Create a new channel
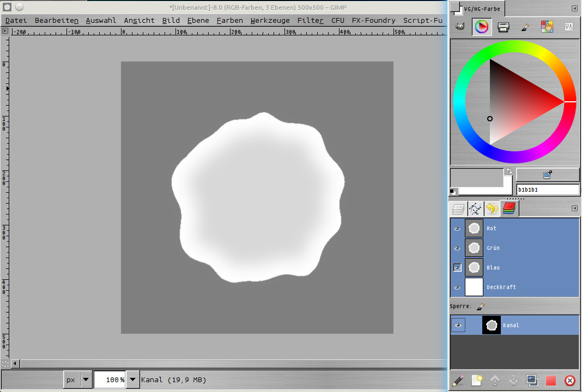The image size is (582, 392). point(477,381)
